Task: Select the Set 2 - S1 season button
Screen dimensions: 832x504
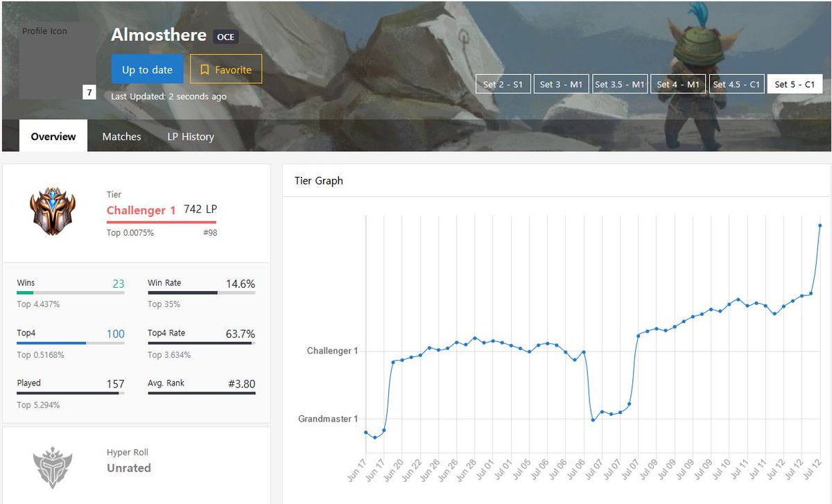Action: (503, 84)
